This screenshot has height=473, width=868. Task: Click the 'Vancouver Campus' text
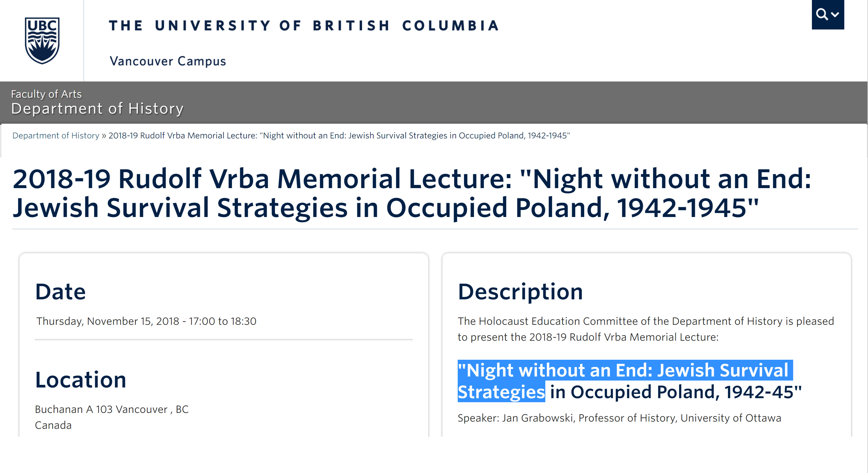[x=168, y=61]
